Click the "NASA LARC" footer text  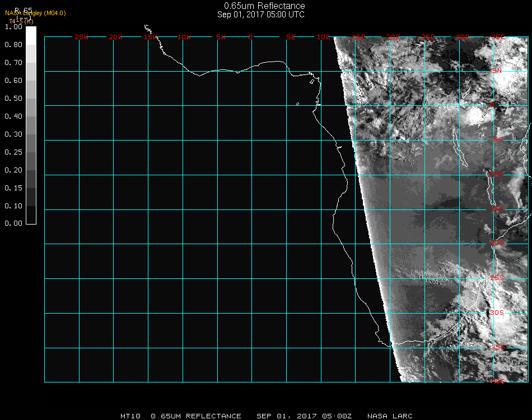click(390, 416)
